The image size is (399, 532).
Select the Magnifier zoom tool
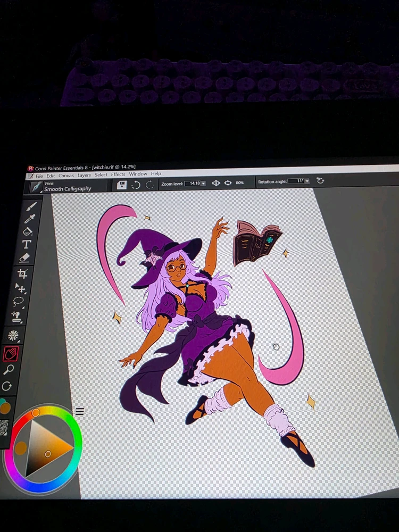click(x=9, y=370)
